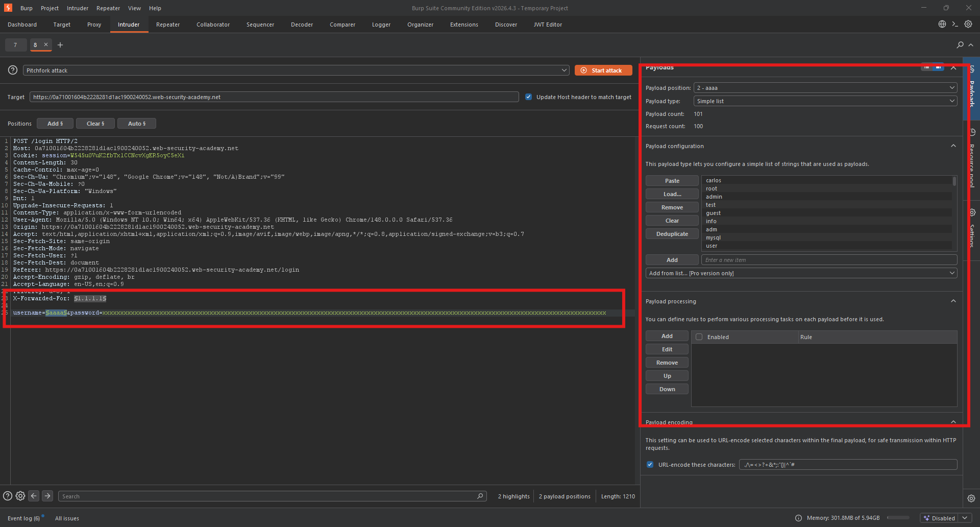Select the carlos payload entry

(827, 180)
